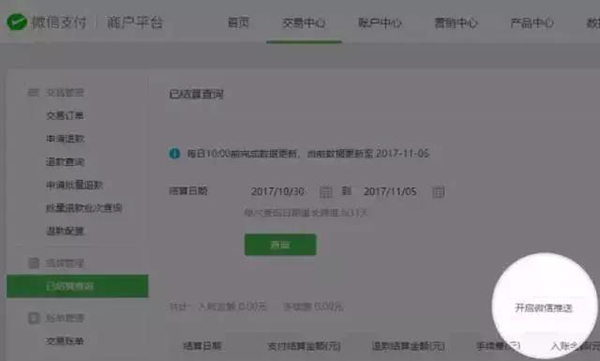
Task: Open the end date calendar icon
Action: pyautogui.click(x=438, y=191)
